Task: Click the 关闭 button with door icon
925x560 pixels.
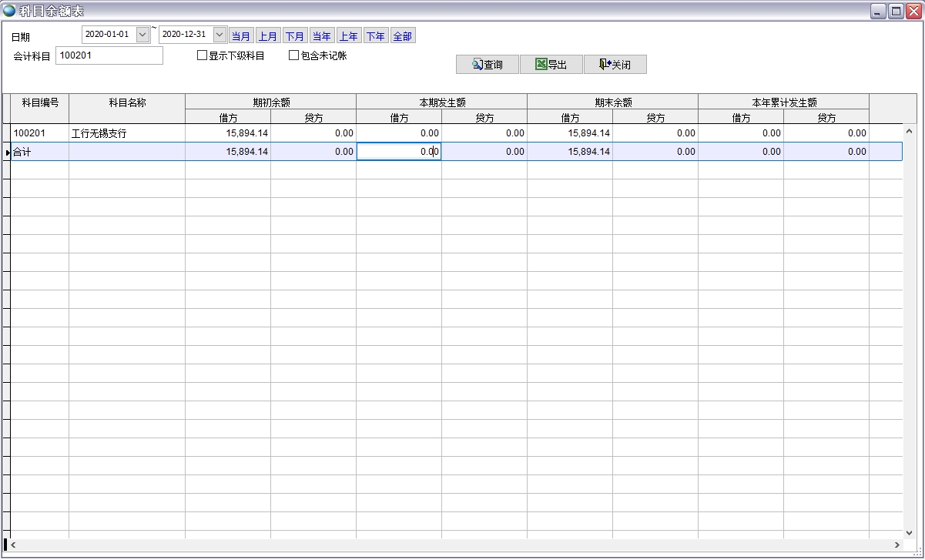Action: (x=615, y=65)
